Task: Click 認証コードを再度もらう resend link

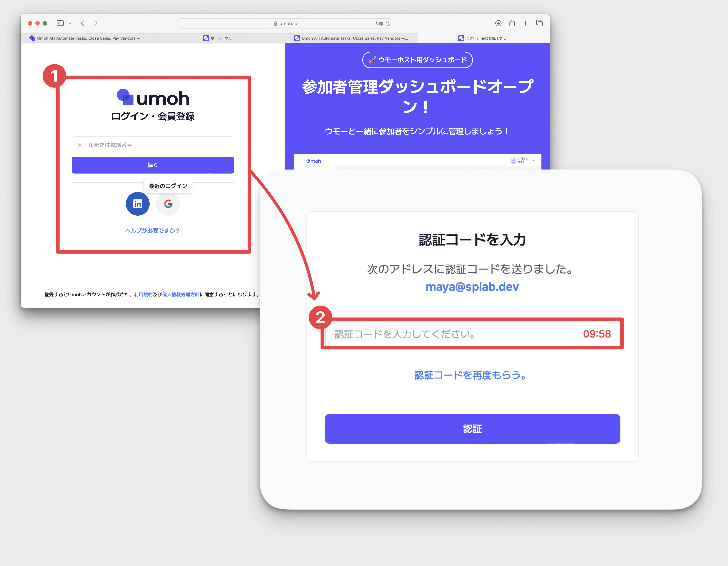Action: [x=470, y=375]
